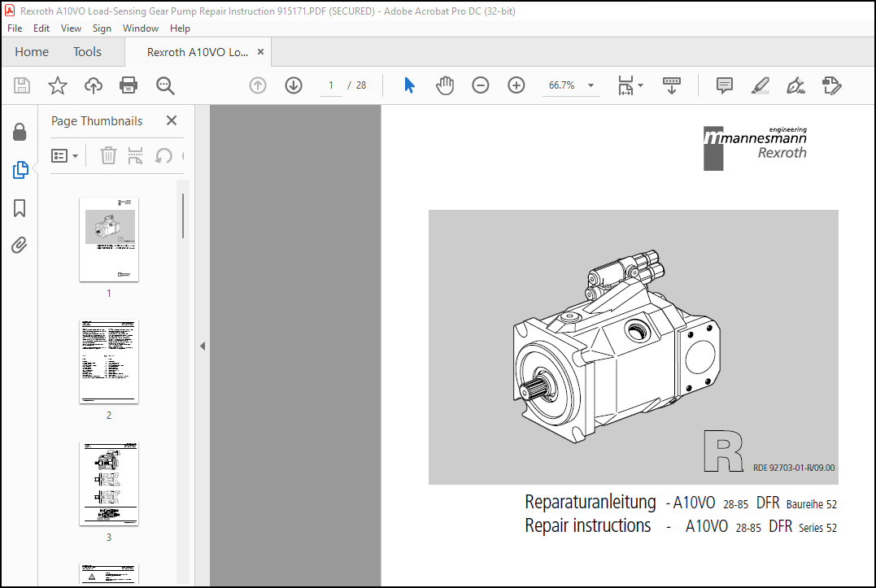Click the 'RDE 92703-01-R/09.00' document code

click(x=793, y=468)
